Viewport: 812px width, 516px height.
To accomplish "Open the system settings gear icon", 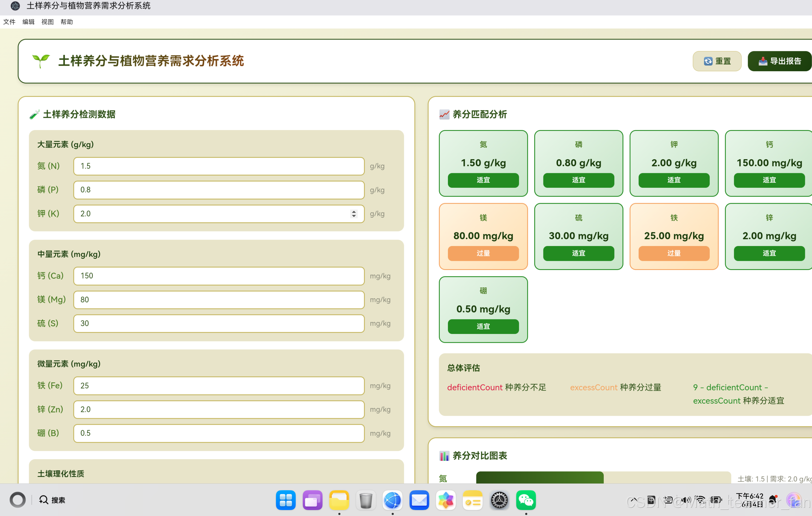I will point(499,500).
